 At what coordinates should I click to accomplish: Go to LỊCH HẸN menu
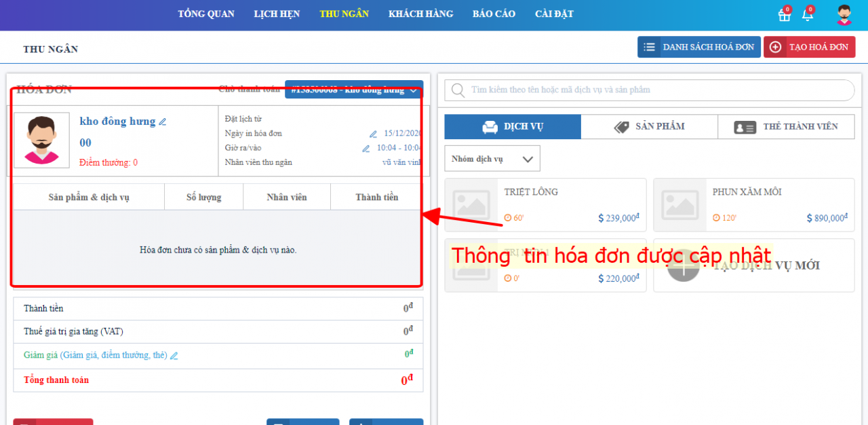click(x=277, y=14)
